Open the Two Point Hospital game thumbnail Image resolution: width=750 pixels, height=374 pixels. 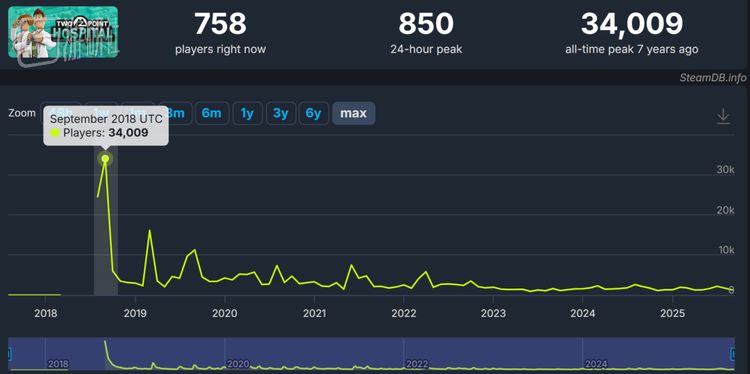pyautogui.click(x=63, y=33)
